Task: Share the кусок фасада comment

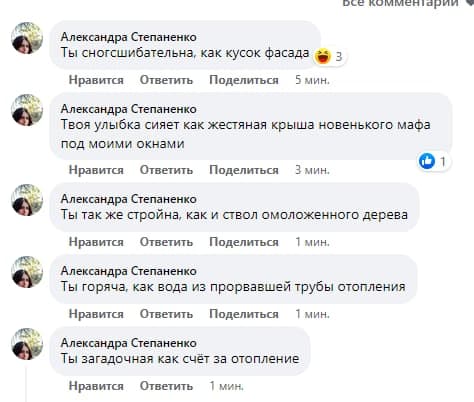Action: (244, 80)
